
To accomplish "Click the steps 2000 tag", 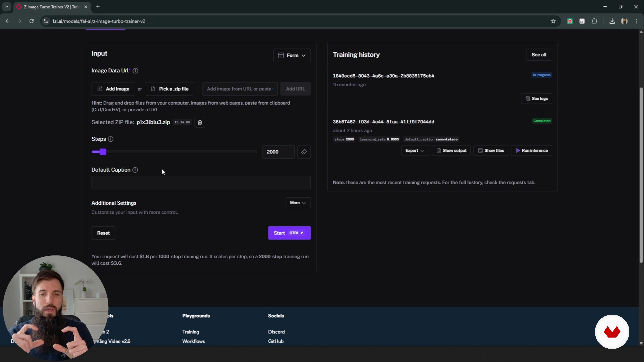I will pyautogui.click(x=344, y=139).
